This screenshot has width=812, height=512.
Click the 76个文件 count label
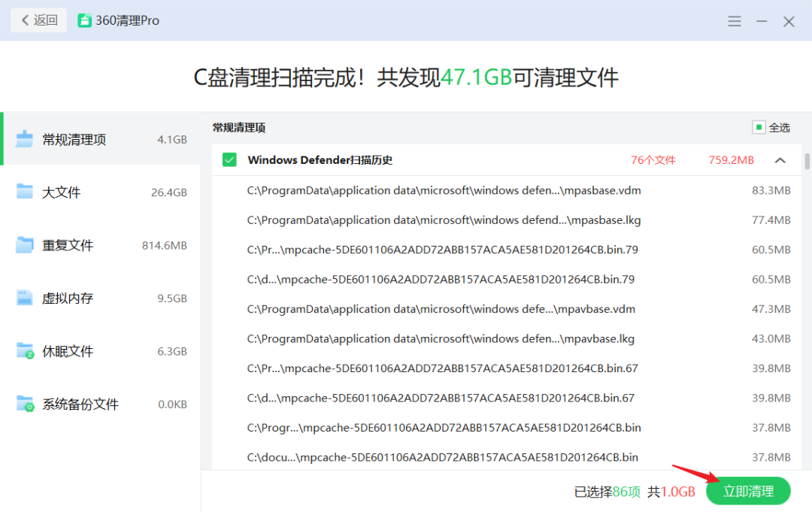(653, 160)
